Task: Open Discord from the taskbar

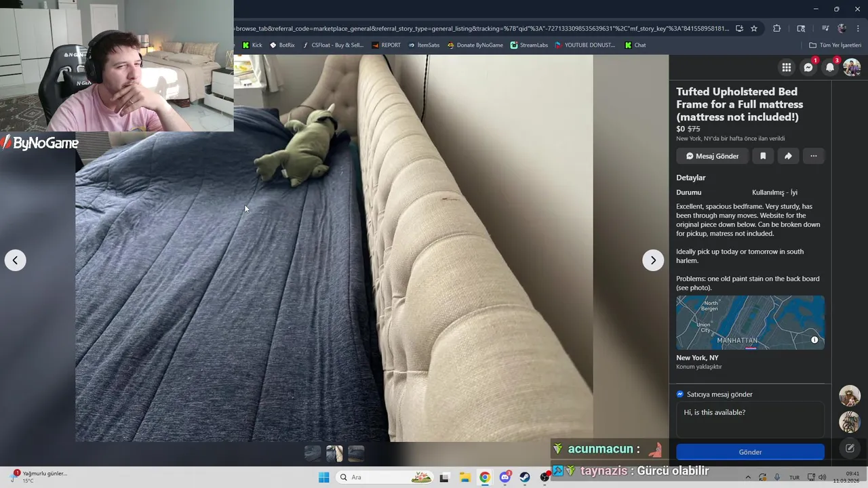Action: (505, 477)
